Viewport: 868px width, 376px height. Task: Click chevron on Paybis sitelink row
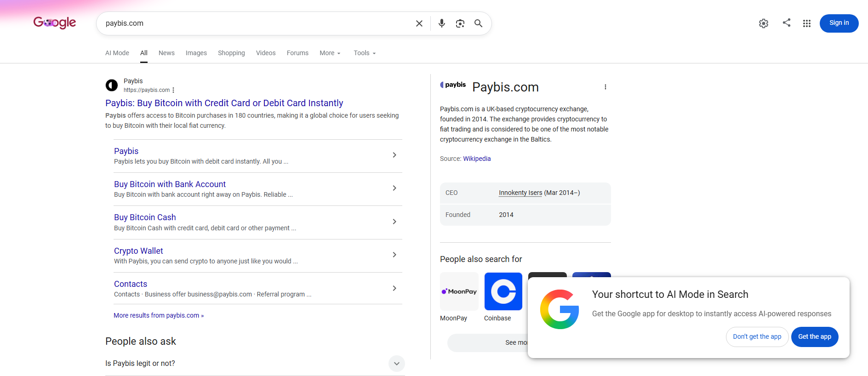click(394, 155)
